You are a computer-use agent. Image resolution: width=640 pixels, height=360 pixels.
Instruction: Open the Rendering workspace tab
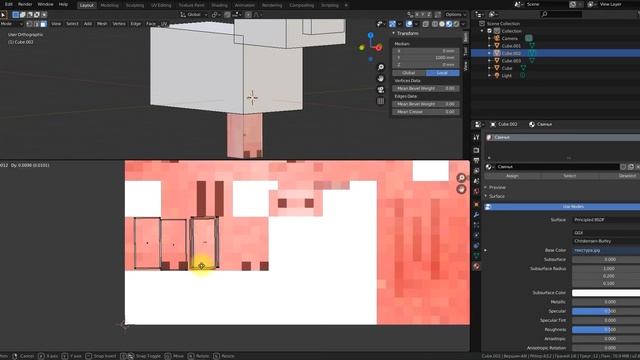272,5
